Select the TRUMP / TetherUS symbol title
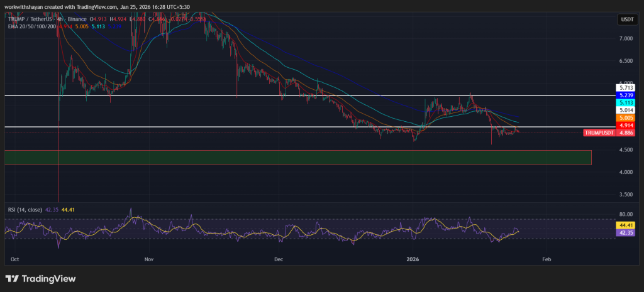644x292 pixels. tap(38, 19)
